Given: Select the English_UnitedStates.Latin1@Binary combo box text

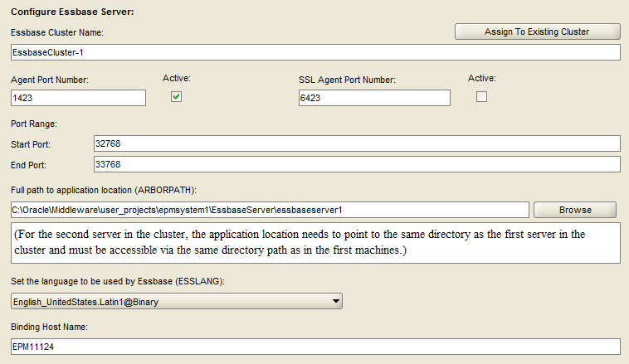Looking at the screenshot, I should 85,302.
